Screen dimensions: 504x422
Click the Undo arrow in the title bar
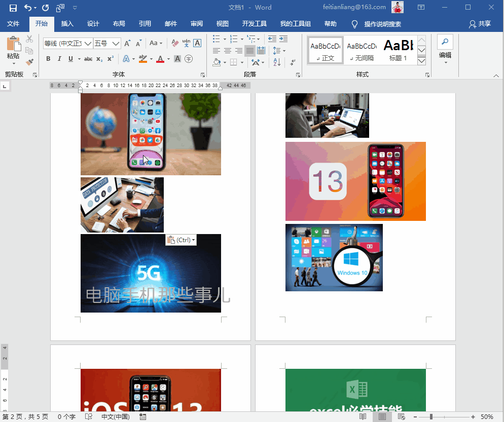28,8
